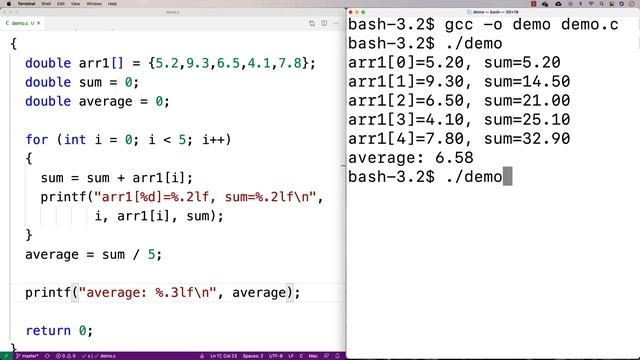640x360 pixels.
Task: Click the Terminal window title demo — bash
Action: [493, 12]
